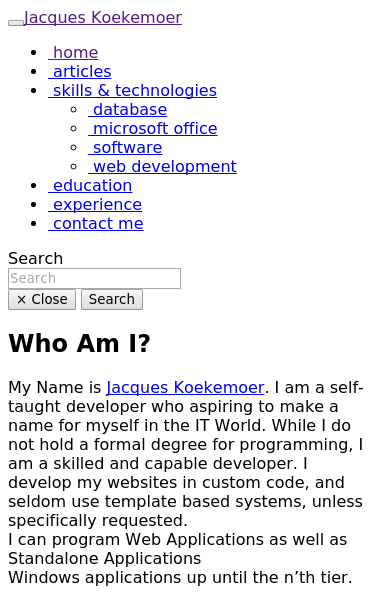375x606 pixels.
Task: Open the articles menu link
Action: 80,71
